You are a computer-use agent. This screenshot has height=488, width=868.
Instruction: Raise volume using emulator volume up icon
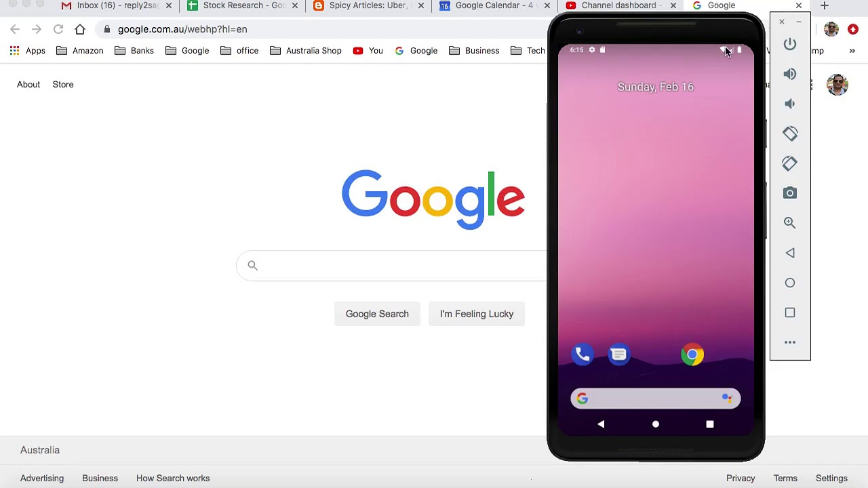(790, 74)
